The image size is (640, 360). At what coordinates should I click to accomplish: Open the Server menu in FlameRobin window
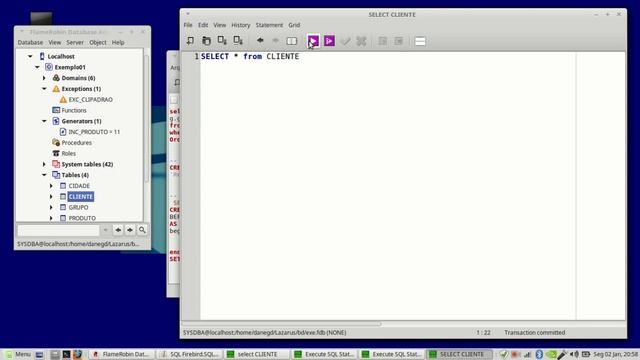click(75, 42)
